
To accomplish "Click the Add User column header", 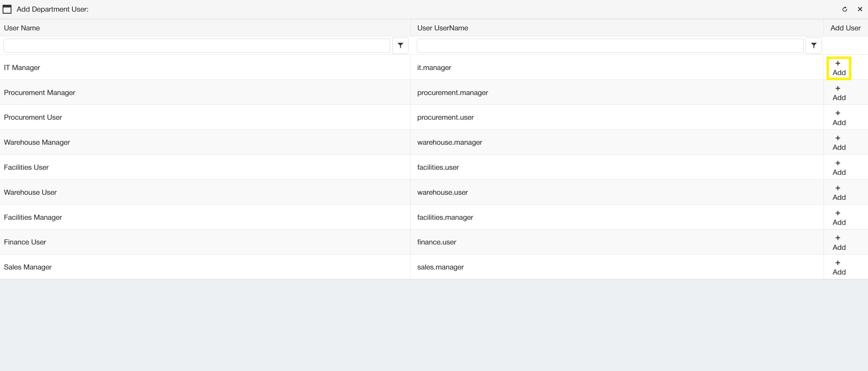I will pos(845,28).
